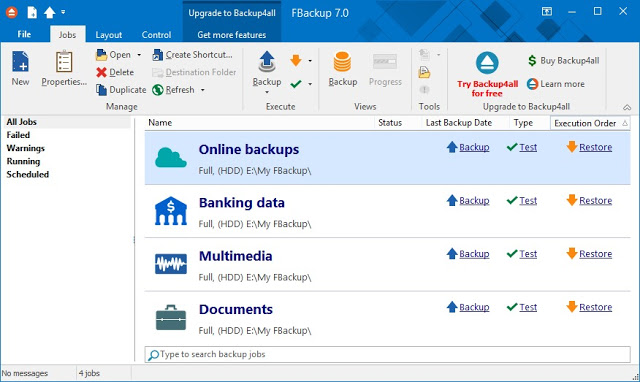This screenshot has height=382, width=640.
Task: Click Buy Backup4all
Action: [564, 61]
